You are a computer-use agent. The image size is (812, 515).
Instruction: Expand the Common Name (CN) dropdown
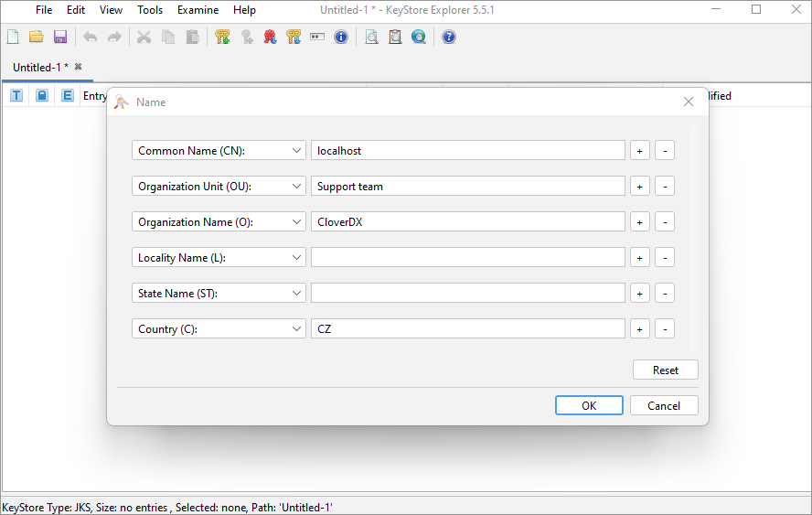[x=219, y=150]
